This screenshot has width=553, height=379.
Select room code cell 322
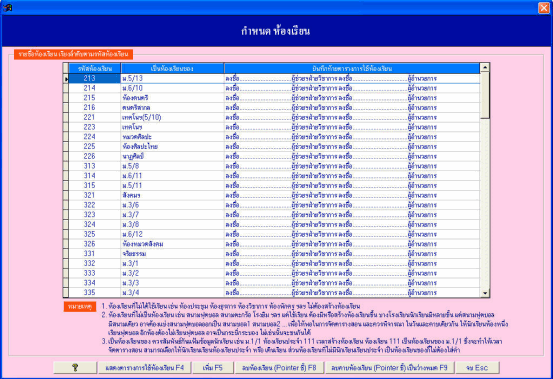[95, 205]
